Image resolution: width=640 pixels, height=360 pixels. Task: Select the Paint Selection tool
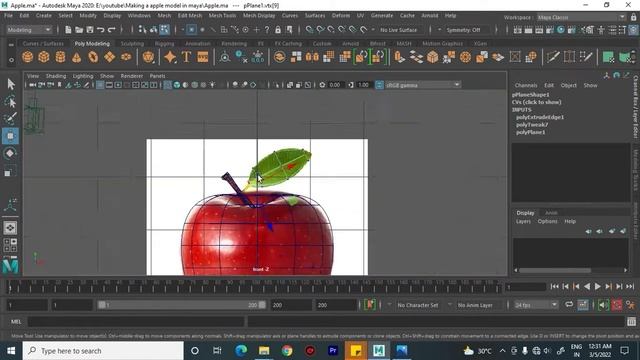(x=11, y=118)
